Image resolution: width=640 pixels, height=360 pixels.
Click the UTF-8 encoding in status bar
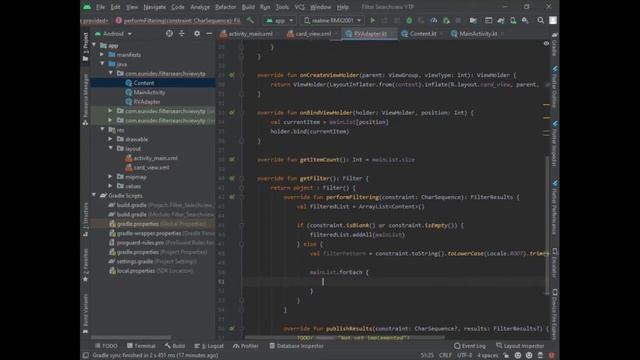tap(464, 356)
